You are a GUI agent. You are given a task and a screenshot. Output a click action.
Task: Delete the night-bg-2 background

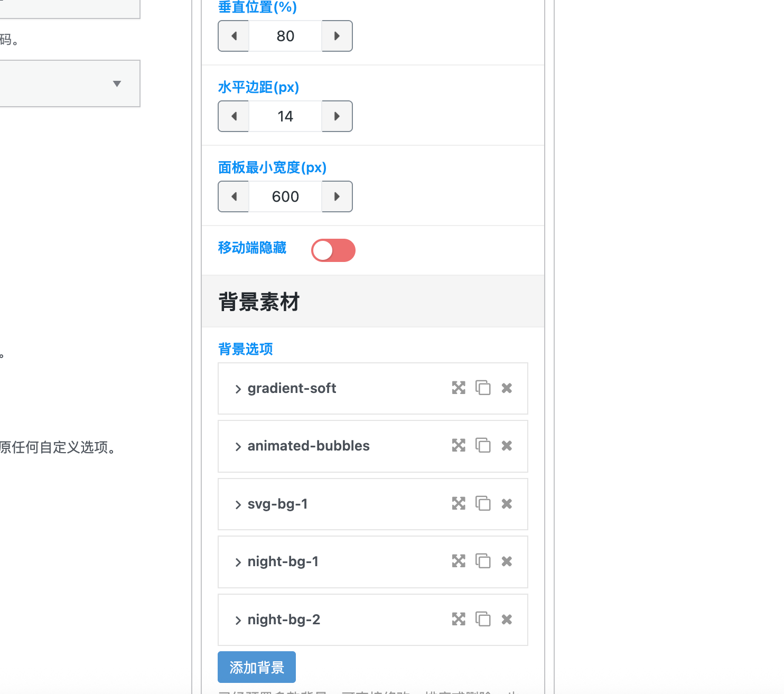coord(506,618)
